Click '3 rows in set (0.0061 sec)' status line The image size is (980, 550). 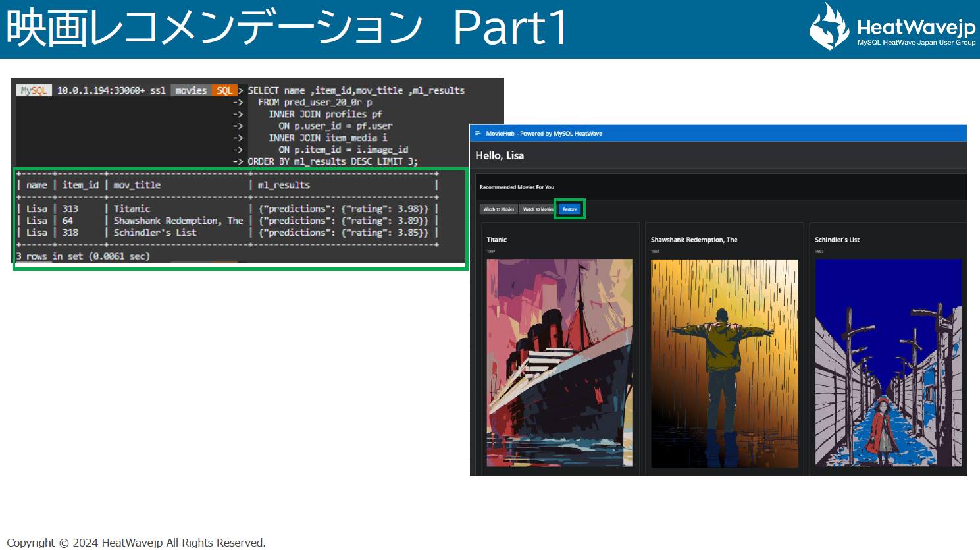83,256
